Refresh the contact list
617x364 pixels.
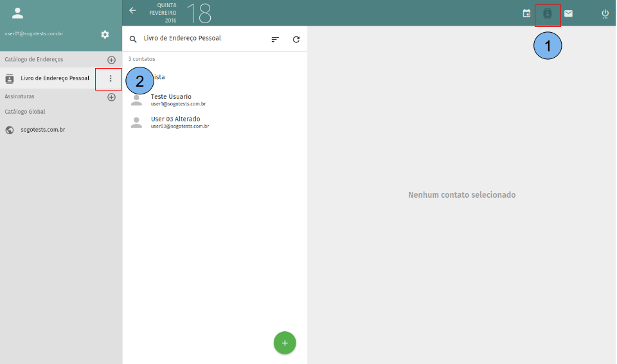(296, 39)
